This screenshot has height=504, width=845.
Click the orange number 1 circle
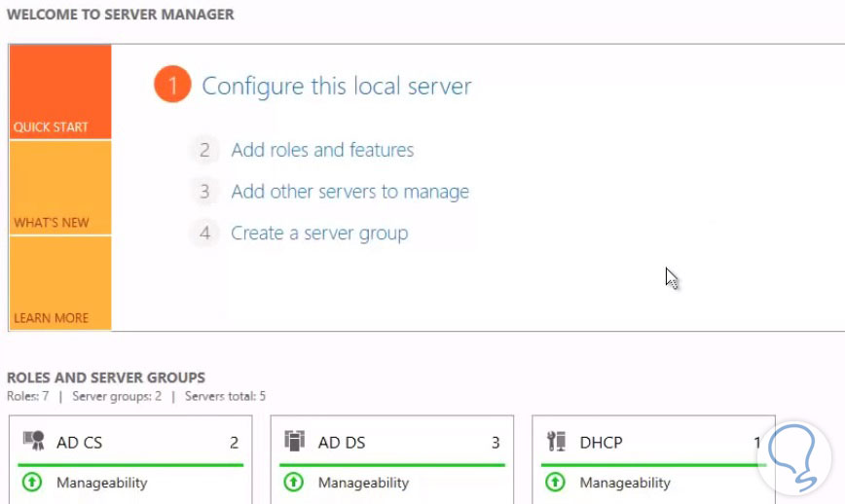(172, 87)
